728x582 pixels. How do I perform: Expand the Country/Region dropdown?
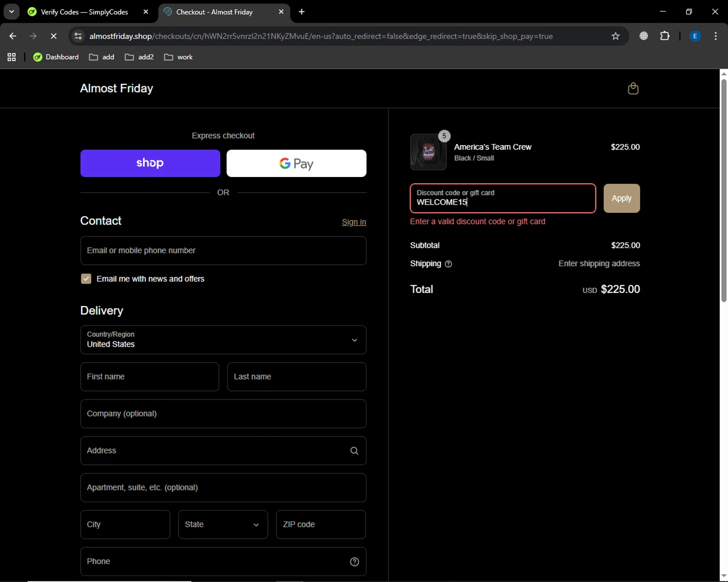click(x=223, y=340)
